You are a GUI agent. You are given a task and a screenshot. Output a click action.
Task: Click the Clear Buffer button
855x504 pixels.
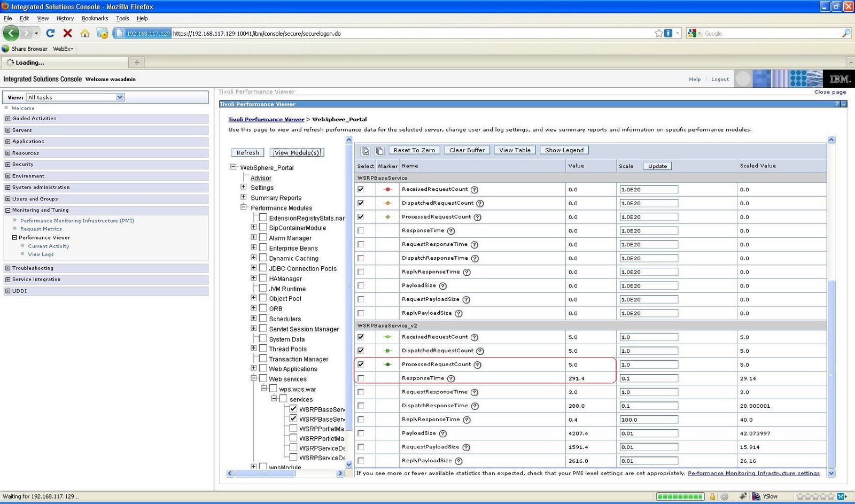pyautogui.click(x=467, y=150)
